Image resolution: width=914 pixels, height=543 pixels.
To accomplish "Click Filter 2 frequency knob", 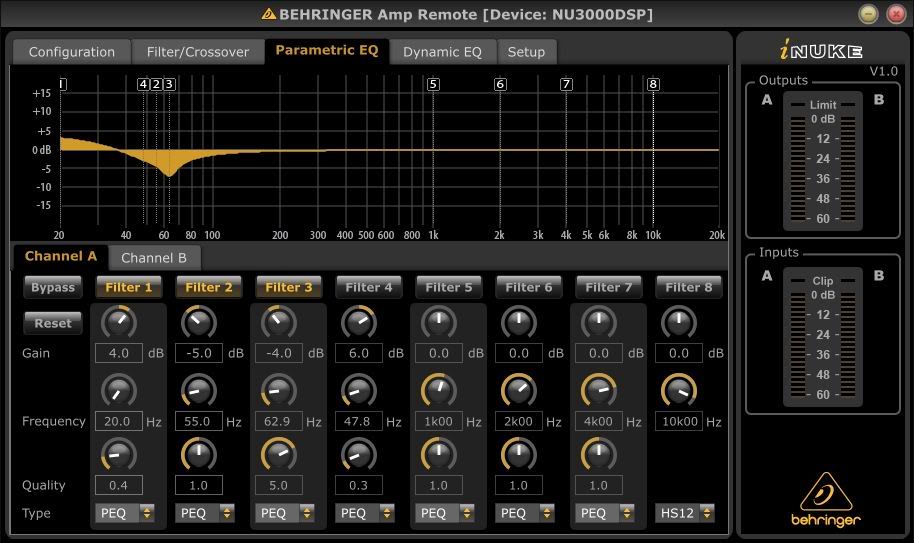I will pos(199,390).
